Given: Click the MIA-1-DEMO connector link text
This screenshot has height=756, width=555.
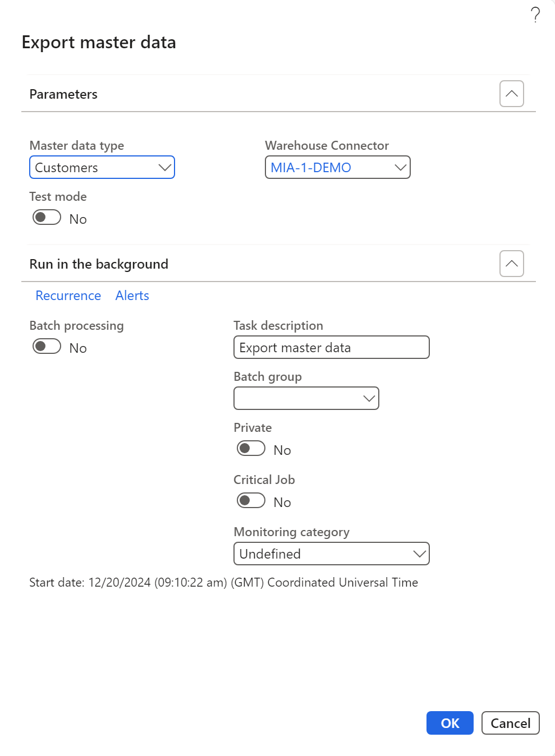Looking at the screenshot, I should (x=311, y=168).
